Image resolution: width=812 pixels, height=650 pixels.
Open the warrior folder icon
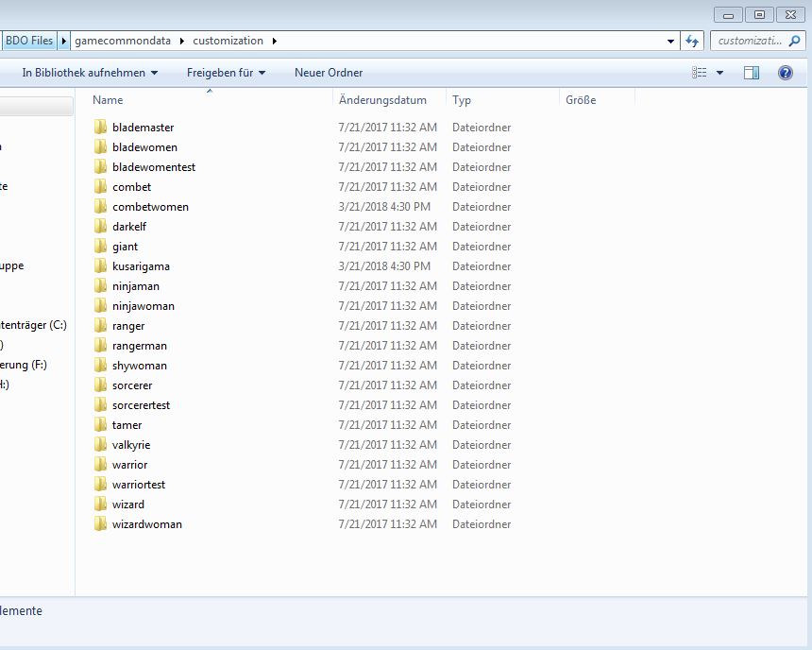(101, 465)
